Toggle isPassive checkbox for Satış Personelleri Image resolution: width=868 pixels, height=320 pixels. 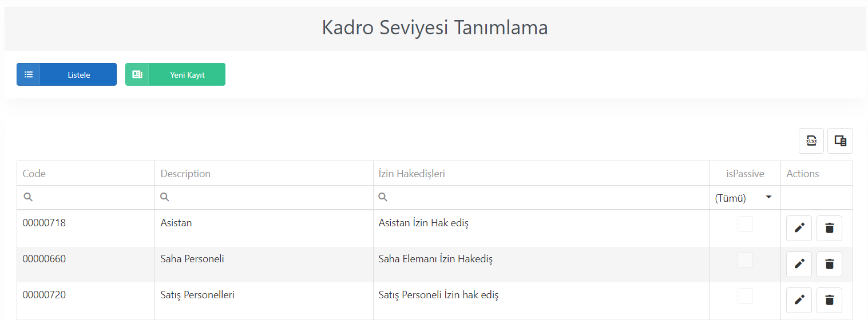(745, 296)
